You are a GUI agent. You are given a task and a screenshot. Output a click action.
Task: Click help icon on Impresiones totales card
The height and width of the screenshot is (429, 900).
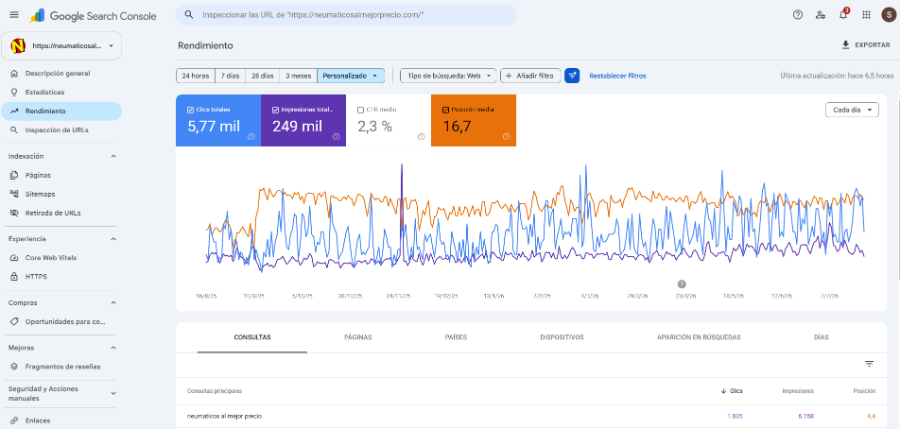click(336, 137)
